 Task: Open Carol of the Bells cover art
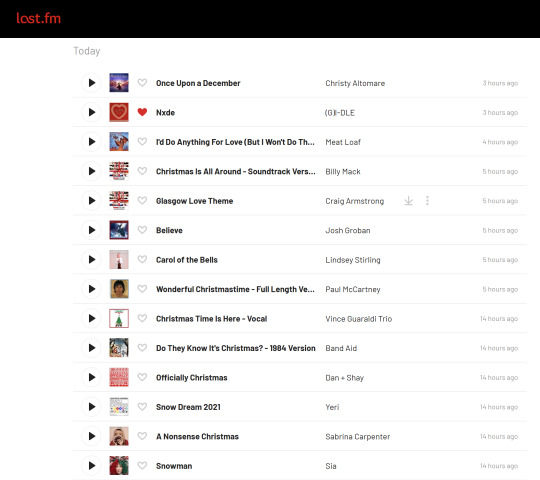pos(119,259)
